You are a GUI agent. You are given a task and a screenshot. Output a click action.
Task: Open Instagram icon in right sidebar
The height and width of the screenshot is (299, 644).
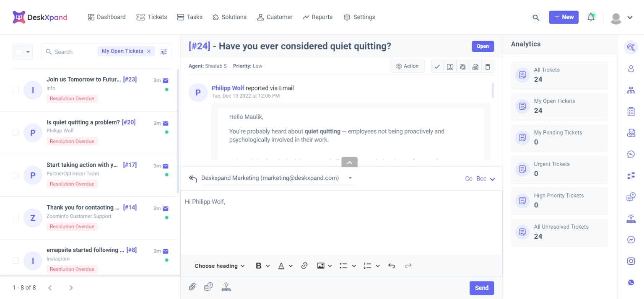[631, 261]
